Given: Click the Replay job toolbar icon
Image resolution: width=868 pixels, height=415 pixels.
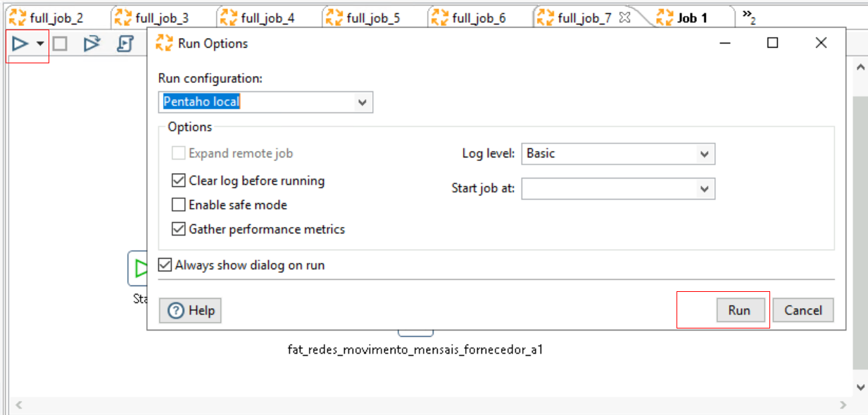Looking at the screenshot, I should click(92, 44).
